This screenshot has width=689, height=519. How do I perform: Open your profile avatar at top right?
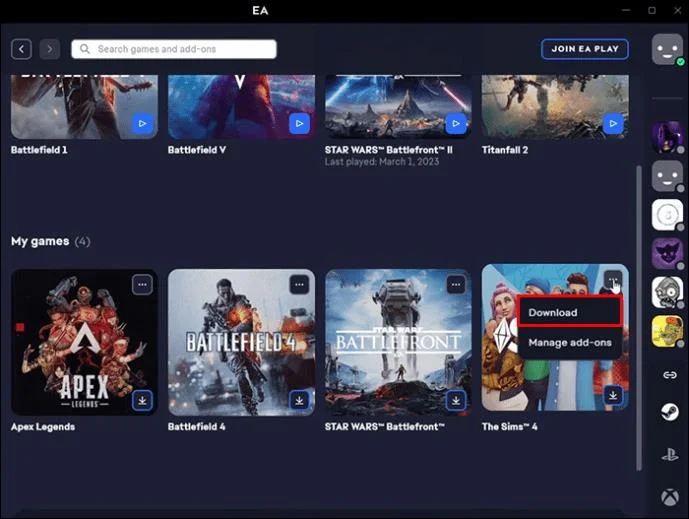coord(667,49)
